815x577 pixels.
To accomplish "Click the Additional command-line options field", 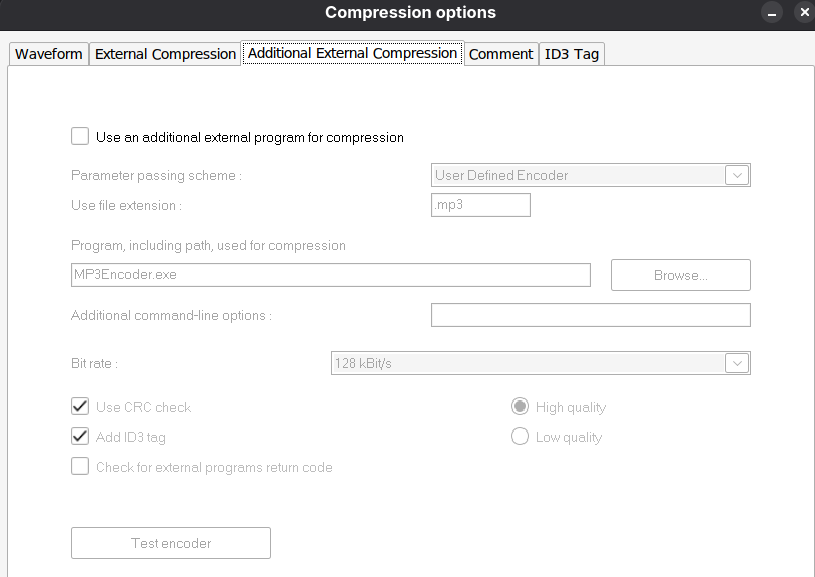I will [590, 315].
